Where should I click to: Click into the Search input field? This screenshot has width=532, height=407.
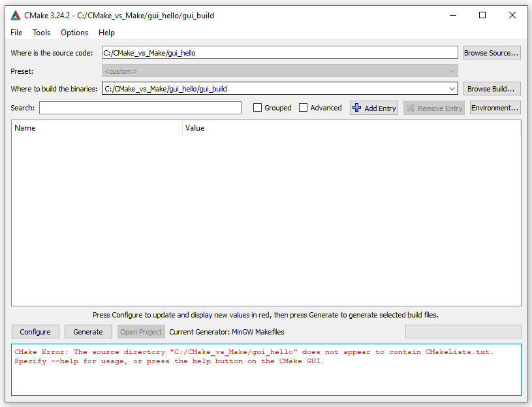140,108
